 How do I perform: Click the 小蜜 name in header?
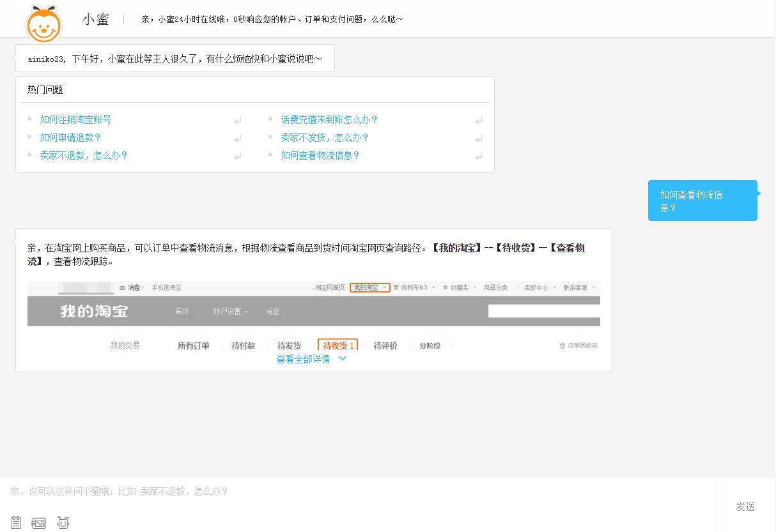click(96, 19)
